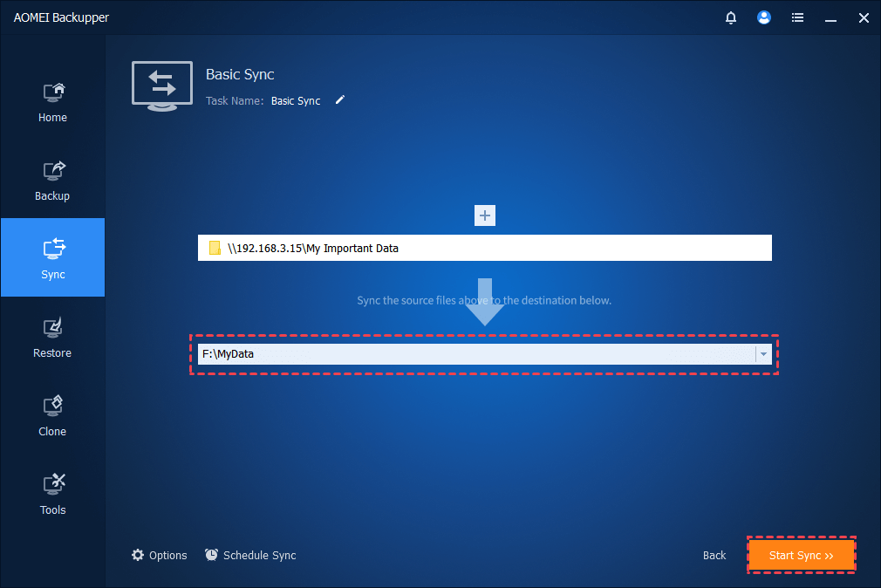Screen dimensions: 881x588
Task: Go Back to previous screen
Action: (714, 556)
